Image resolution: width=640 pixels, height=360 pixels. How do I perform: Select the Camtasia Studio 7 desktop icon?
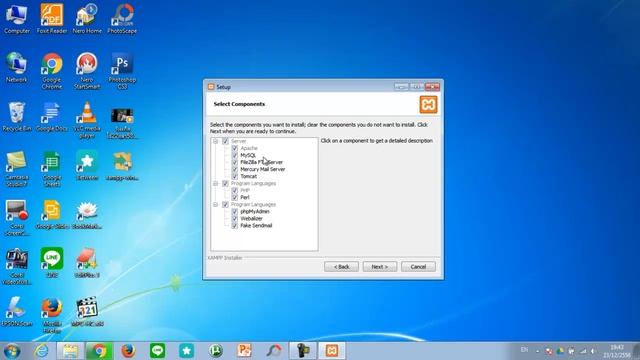(x=17, y=169)
